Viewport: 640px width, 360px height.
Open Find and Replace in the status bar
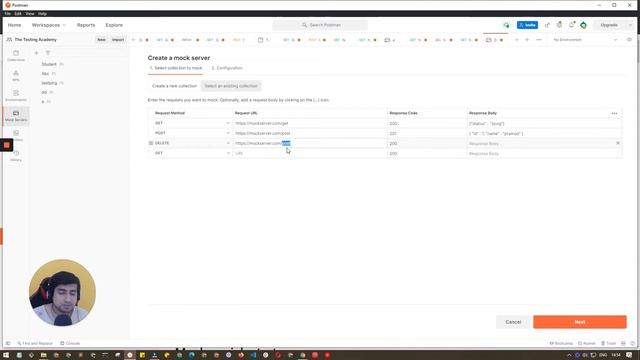pos(35,343)
